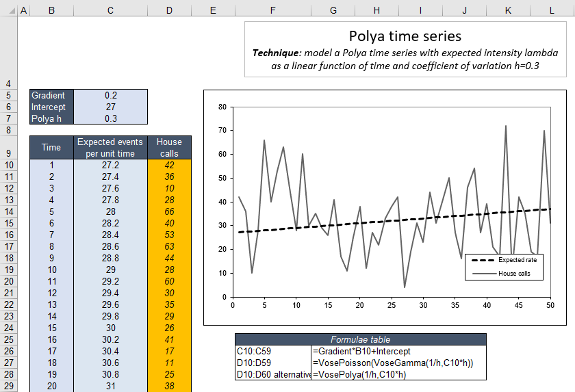Select expected events cell 30.8

click(110, 374)
